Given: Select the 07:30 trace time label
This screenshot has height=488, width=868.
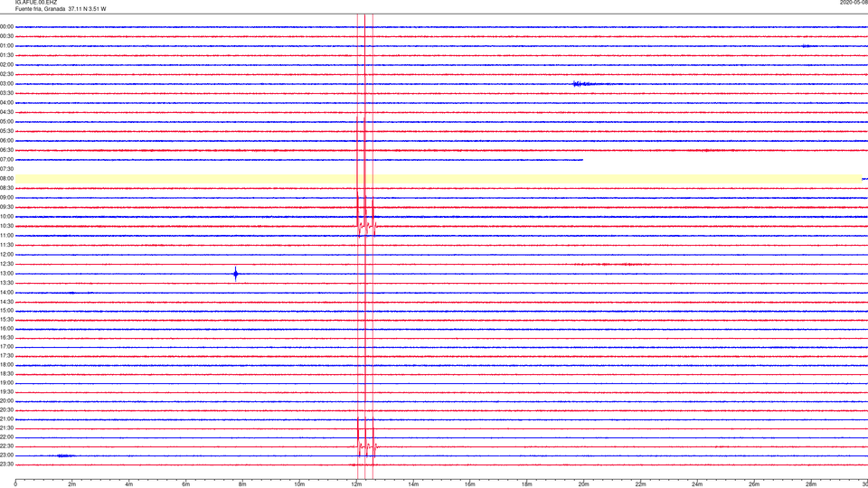Looking at the screenshot, I should [x=6, y=169].
